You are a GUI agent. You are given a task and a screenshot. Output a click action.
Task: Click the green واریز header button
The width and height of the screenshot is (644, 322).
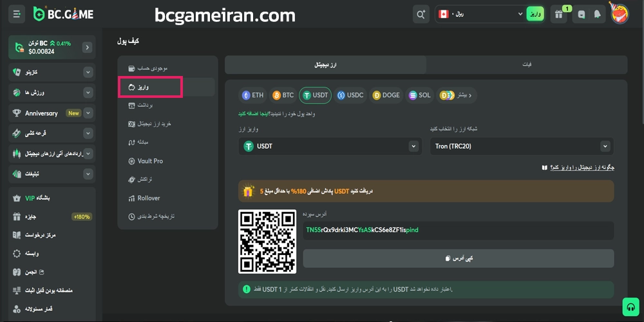coord(535,14)
